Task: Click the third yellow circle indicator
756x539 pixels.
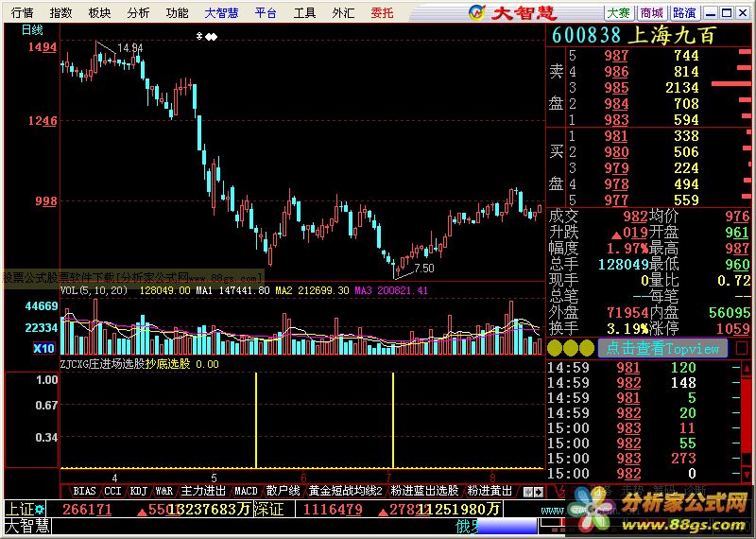Action: pos(586,348)
